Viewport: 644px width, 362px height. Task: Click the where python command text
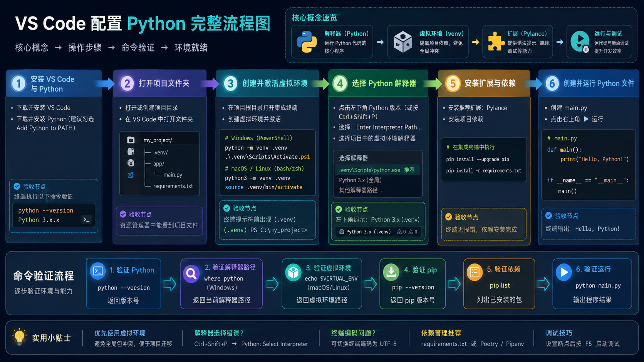(x=224, y=279)
